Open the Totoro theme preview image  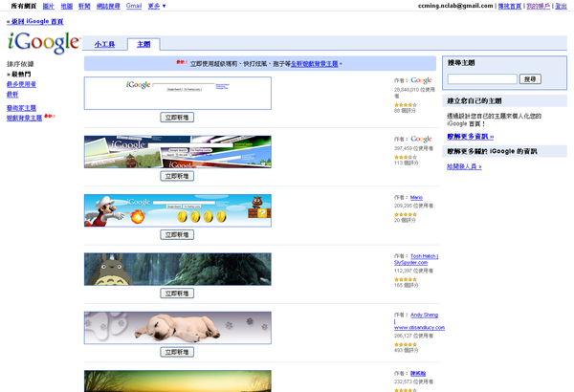[178, 269]
